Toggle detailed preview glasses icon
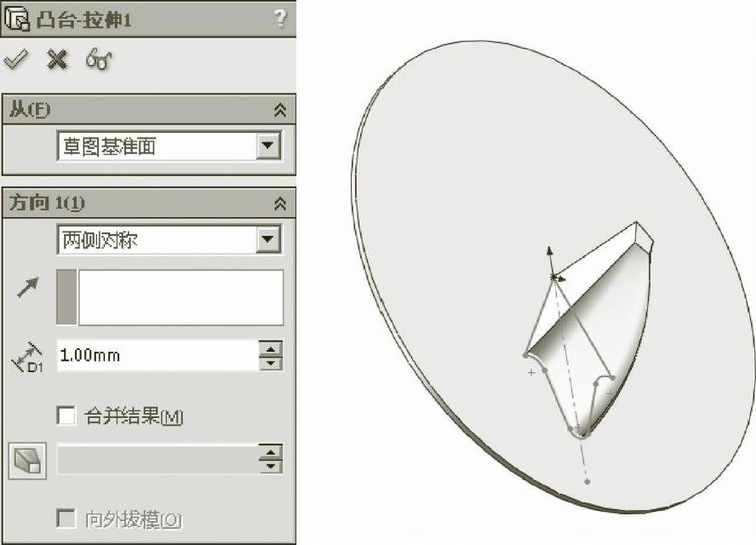756x545 pixels. coord(99,60)
